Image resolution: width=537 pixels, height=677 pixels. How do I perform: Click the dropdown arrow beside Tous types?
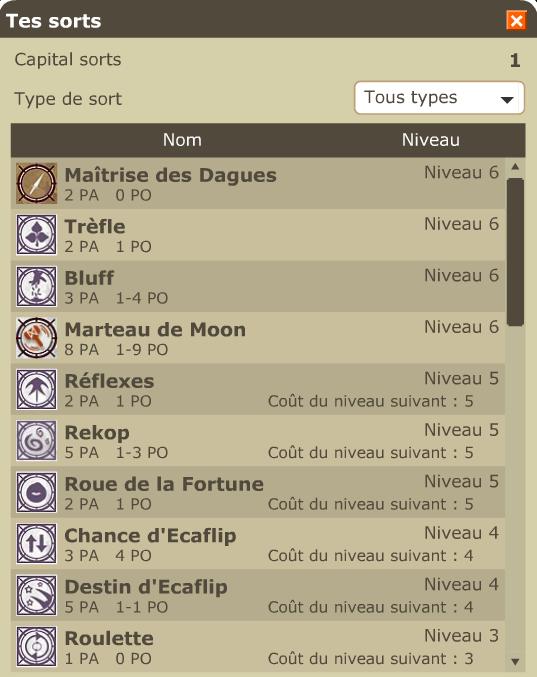pos(507,100)
